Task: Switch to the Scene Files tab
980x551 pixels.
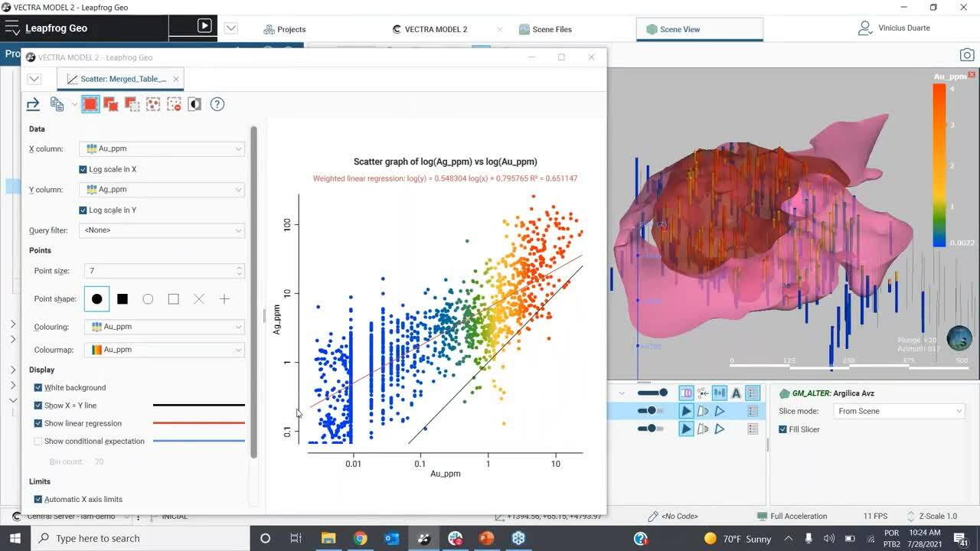Action: (545, 29)
